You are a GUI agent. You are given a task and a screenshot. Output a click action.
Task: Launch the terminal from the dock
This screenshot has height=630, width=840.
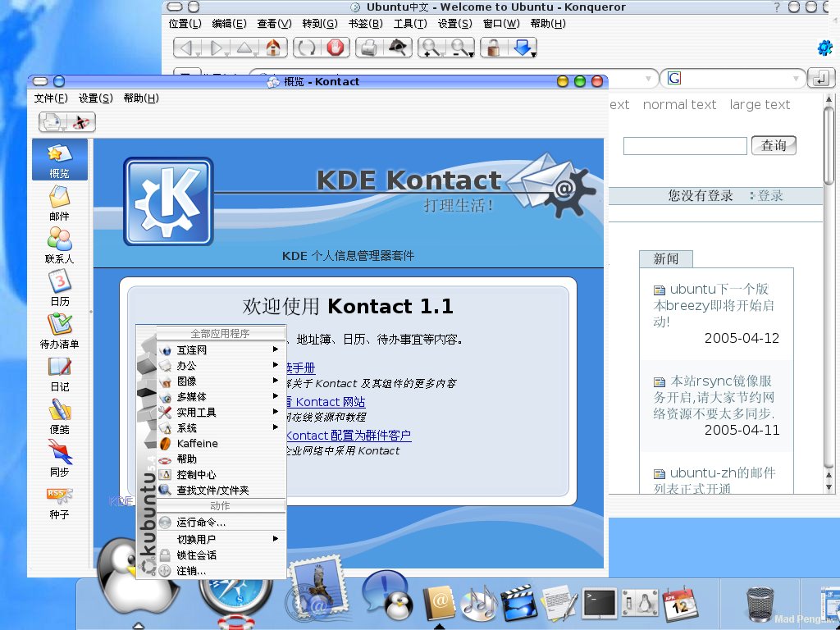(600, 604)
